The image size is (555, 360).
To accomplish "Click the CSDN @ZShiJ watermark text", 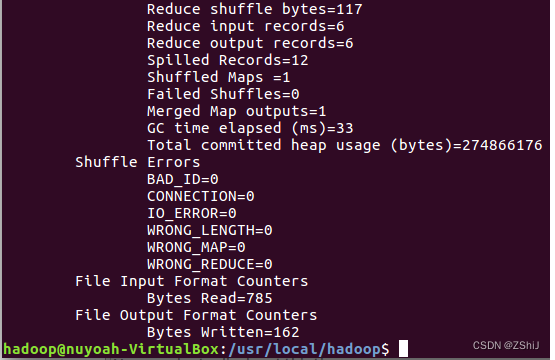I will coord(506,345).
